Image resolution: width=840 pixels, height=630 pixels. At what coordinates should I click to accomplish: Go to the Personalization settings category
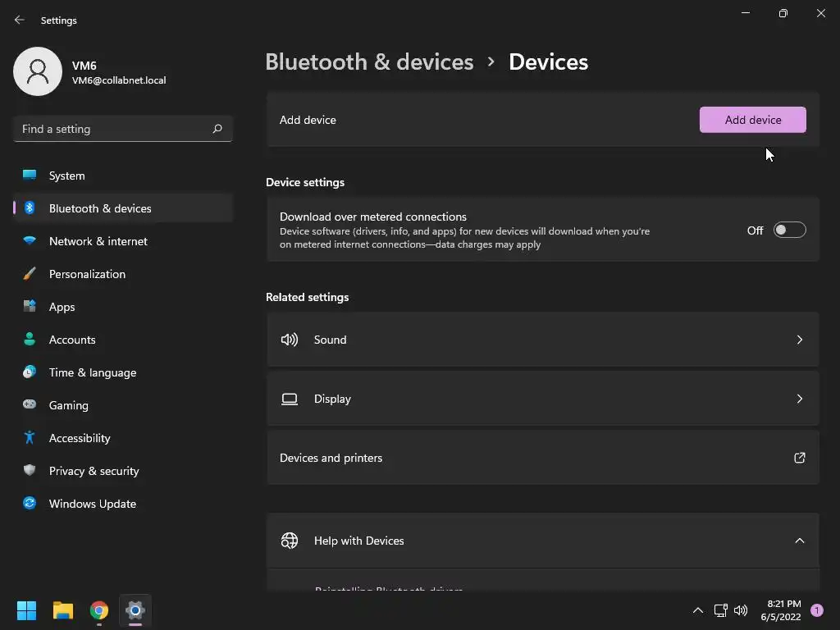(87, 274)
